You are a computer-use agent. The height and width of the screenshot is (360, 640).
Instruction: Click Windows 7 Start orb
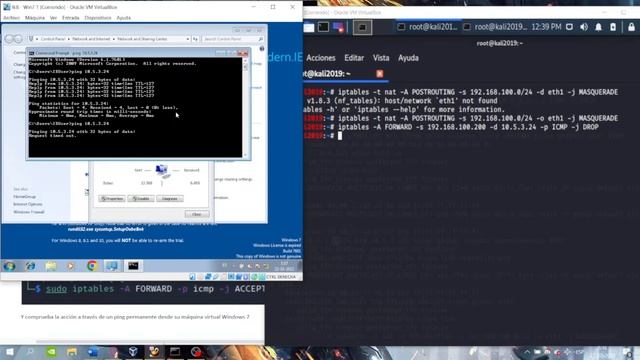click(9, 266)
